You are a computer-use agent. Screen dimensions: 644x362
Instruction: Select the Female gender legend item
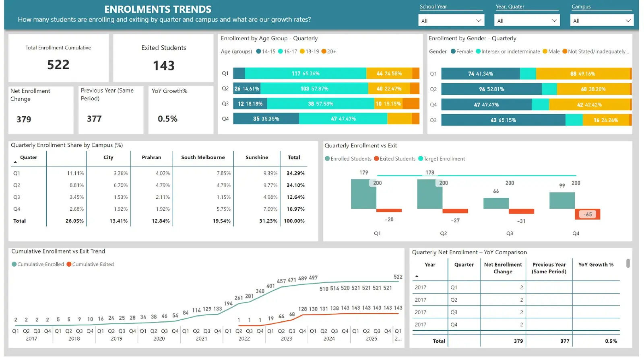(x=462, y=51)
